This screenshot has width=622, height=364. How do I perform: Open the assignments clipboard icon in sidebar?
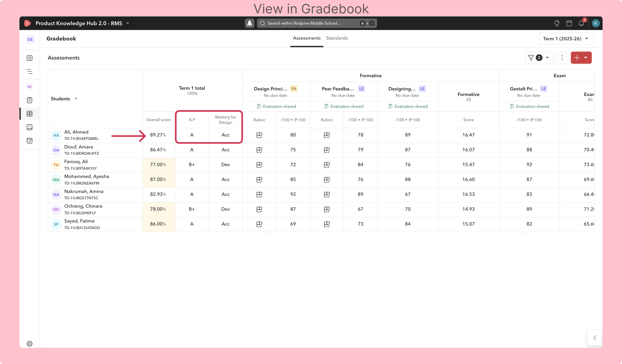tap(30, 100)
